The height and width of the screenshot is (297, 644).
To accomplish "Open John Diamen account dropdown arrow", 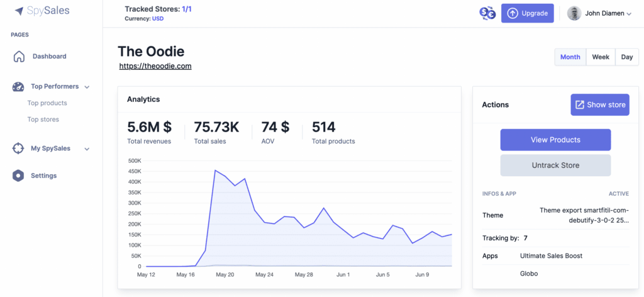I will click(629, 14).
